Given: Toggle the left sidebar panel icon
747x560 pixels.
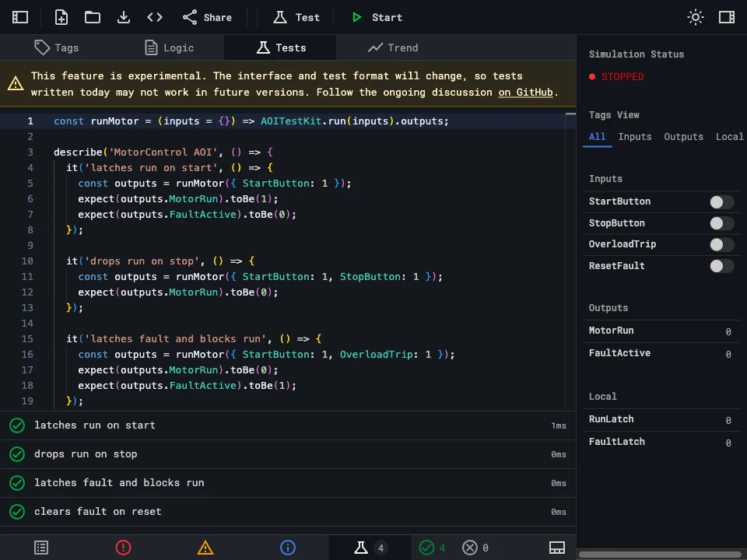Looking at the screenshot, I should (x=20, y=17).
